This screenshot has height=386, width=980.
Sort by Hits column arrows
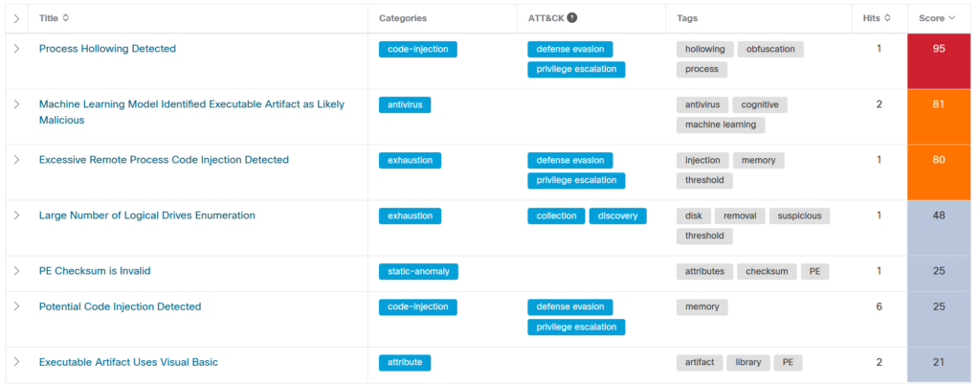(x=887, y=18)
